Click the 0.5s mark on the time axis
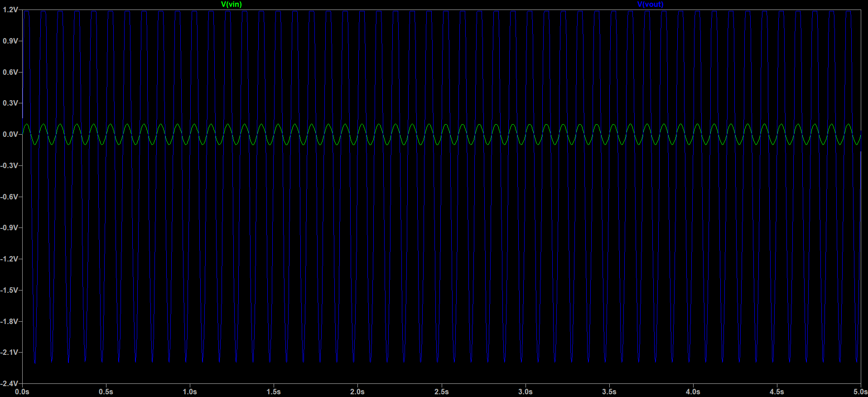The width and height of the screenshot is (868, 397). click(106, 392)
